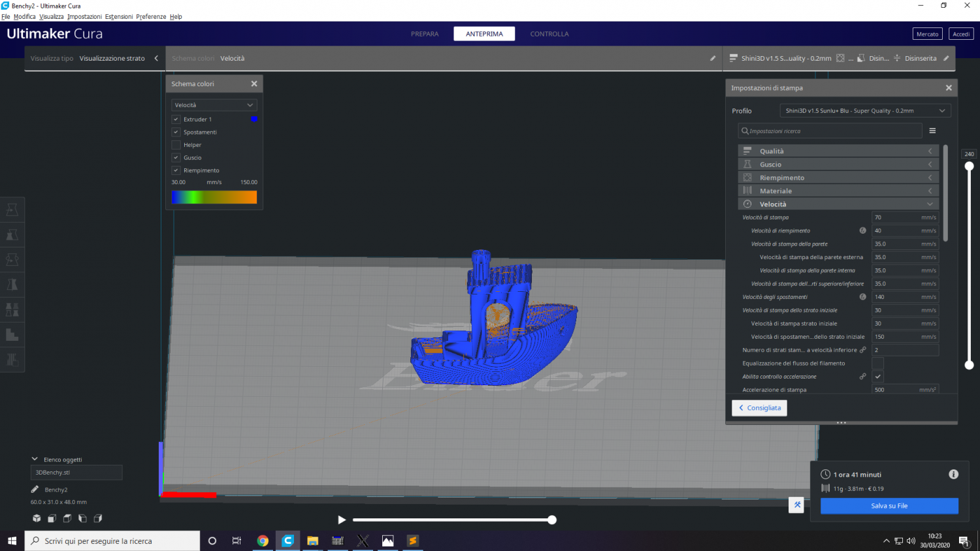
Task: Disable Abilita controllo accelerazione checkbox
Action: pos(877,377)
